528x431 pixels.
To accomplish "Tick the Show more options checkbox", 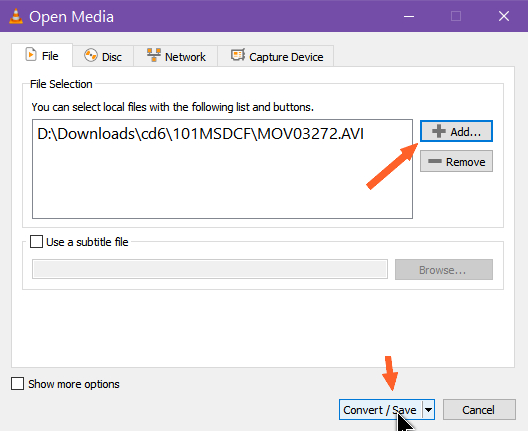I will point(18,384).
